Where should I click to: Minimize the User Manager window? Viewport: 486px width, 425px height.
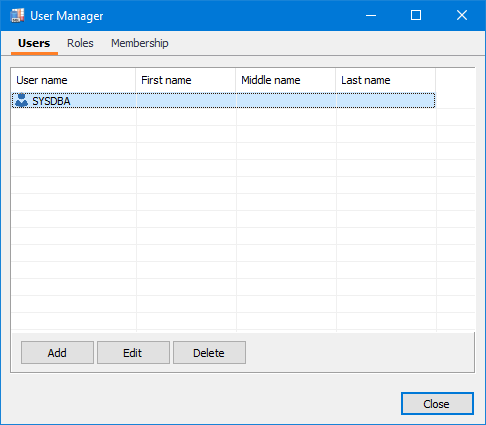pyautogui.click(x=371, y=15)
